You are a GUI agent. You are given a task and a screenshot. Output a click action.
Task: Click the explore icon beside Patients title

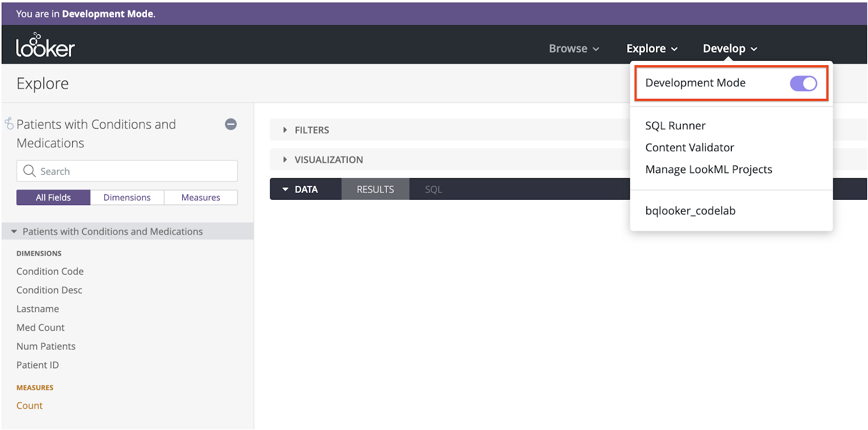[9, 124]
